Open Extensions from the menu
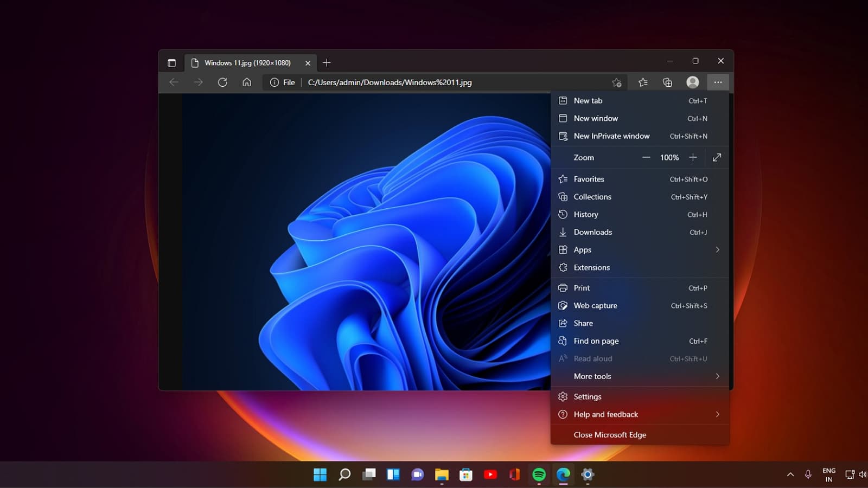This screenshot has height=488, width=868. point(640,267)
